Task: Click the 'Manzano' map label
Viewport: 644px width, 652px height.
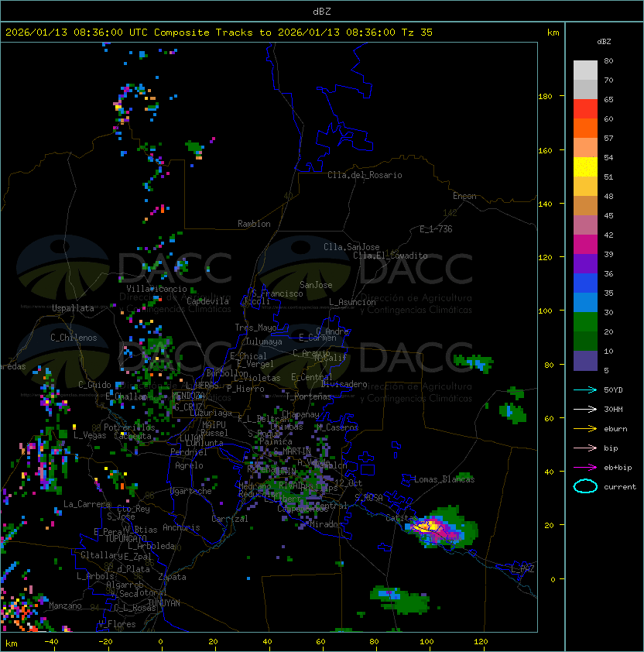Action: pos(65,606)
